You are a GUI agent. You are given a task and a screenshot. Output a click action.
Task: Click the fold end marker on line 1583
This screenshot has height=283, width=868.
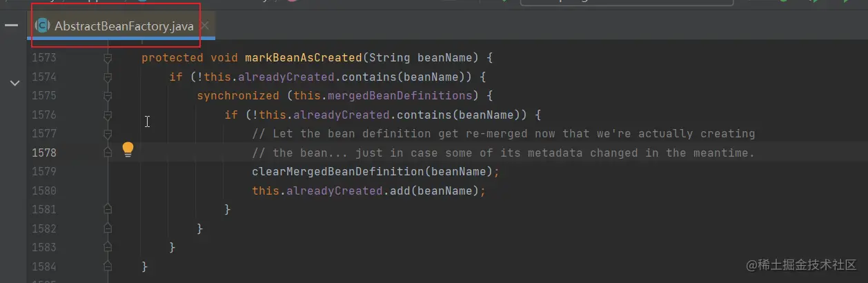(x=107, y=247)
